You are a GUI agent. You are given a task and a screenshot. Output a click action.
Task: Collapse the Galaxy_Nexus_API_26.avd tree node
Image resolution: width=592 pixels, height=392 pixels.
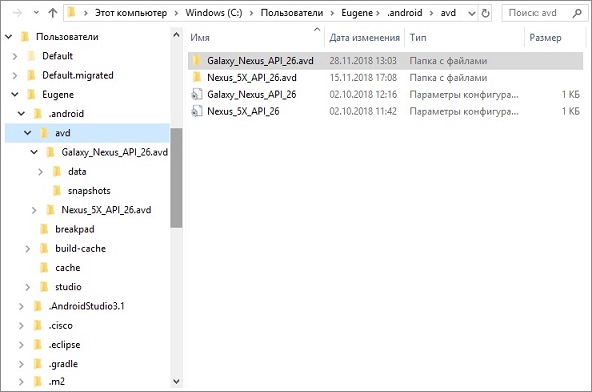(x=34, y=152)
